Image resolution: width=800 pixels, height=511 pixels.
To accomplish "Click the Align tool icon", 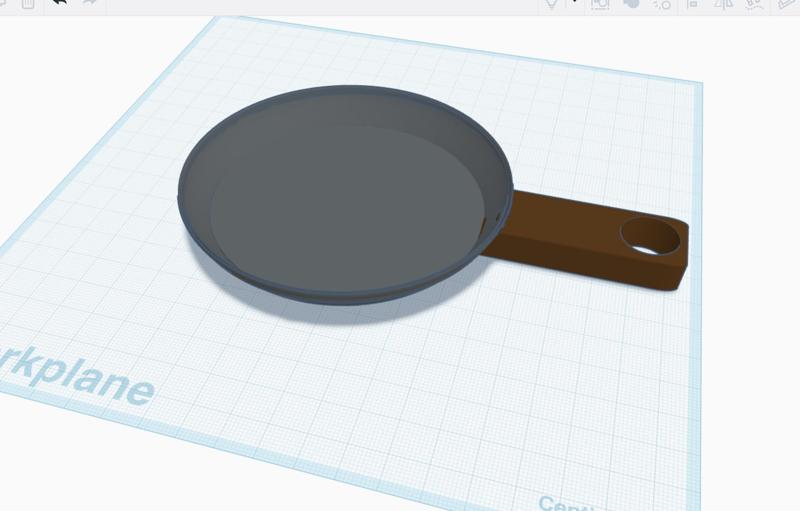I will [693, 4].
